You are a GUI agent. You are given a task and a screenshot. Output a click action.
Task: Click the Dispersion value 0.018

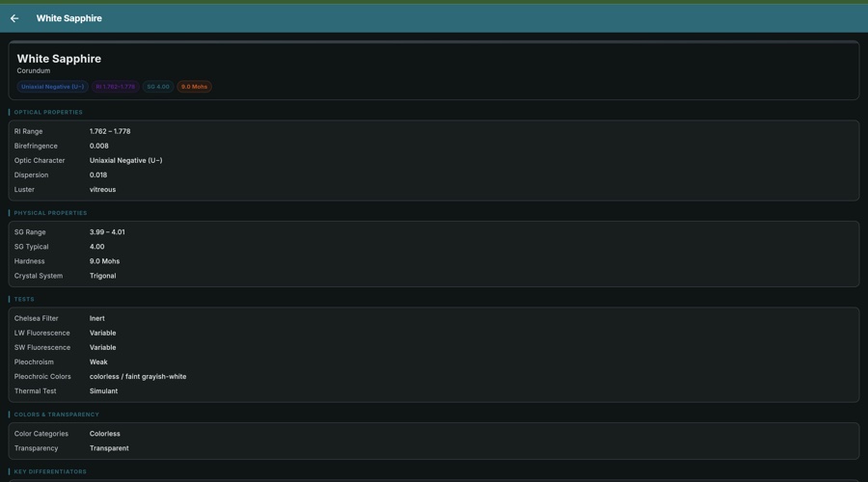[98, 175]
